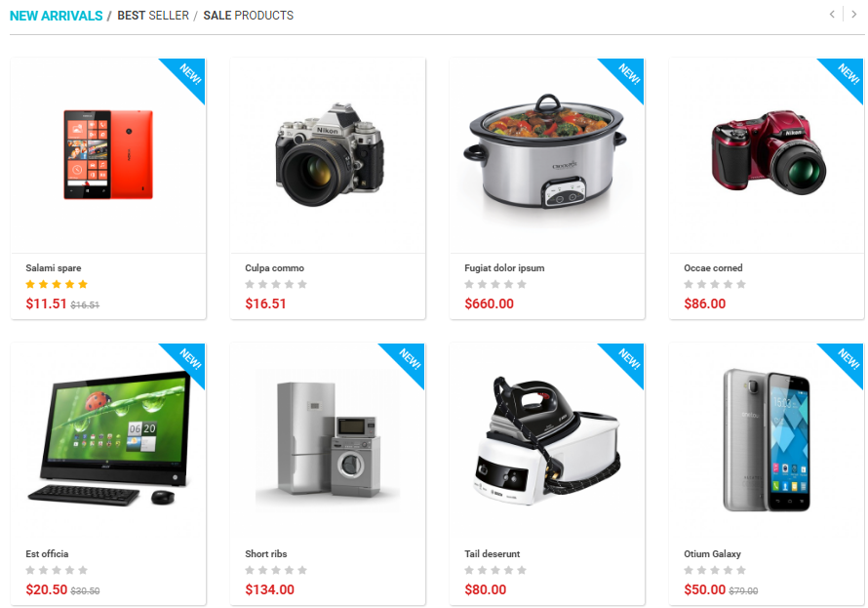Open the steam iron station image

tap(547, 440)
